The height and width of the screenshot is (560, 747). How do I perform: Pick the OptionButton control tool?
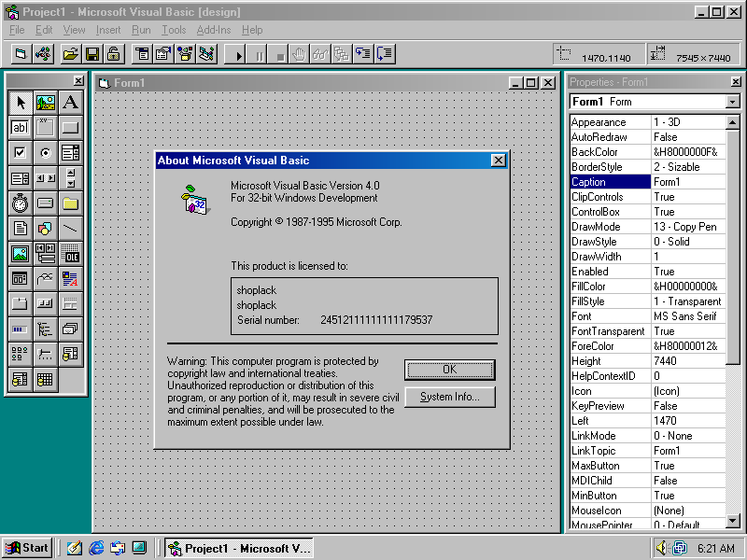tap(45, 153)
